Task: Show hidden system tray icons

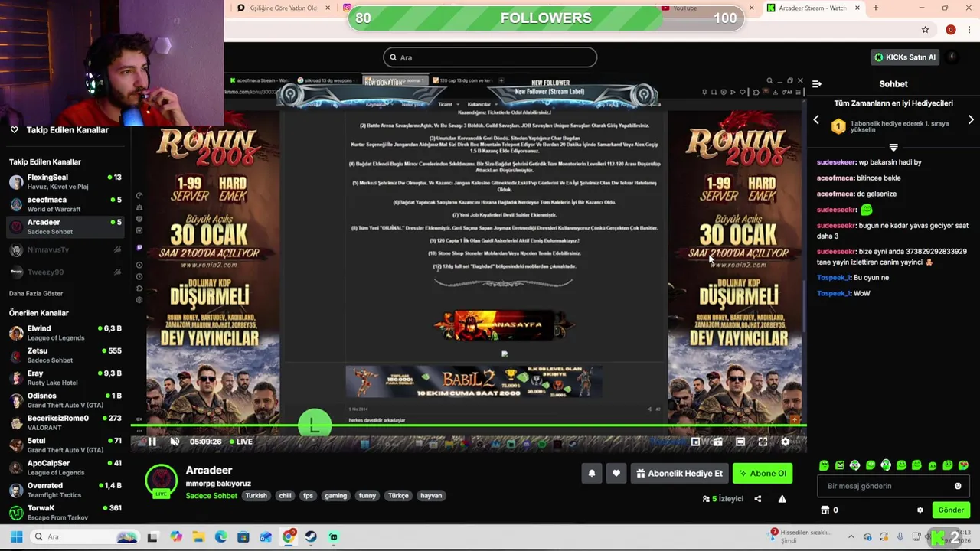Action: coord(850,536)
